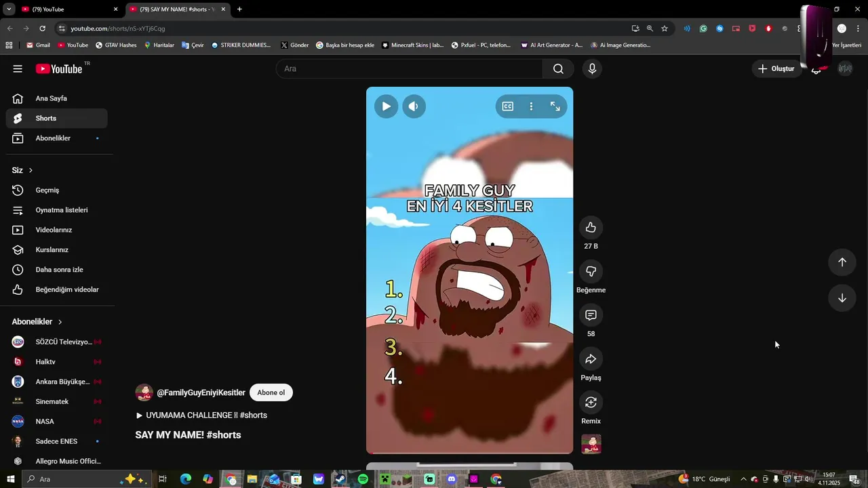Click the search magnifier button

click(x=558, y=68)
